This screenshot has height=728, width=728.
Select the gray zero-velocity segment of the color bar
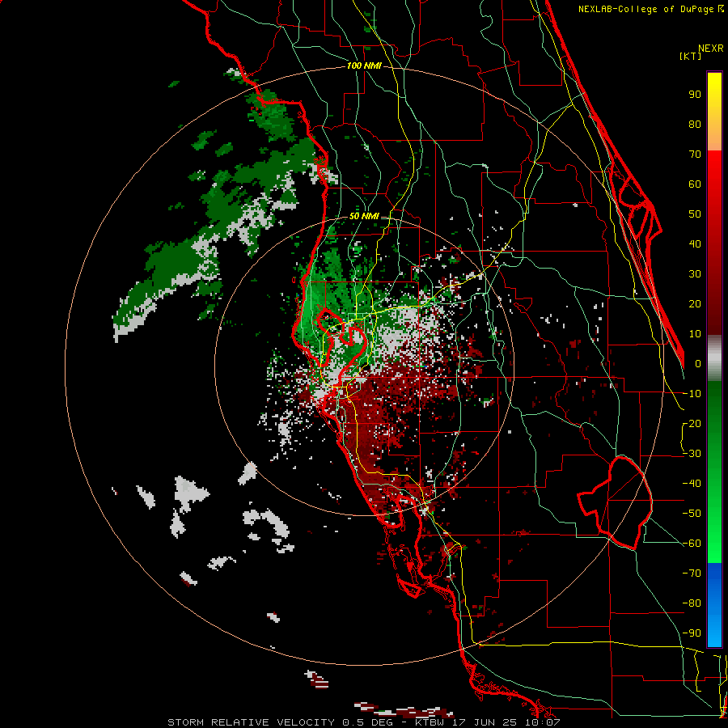[714, 358]
